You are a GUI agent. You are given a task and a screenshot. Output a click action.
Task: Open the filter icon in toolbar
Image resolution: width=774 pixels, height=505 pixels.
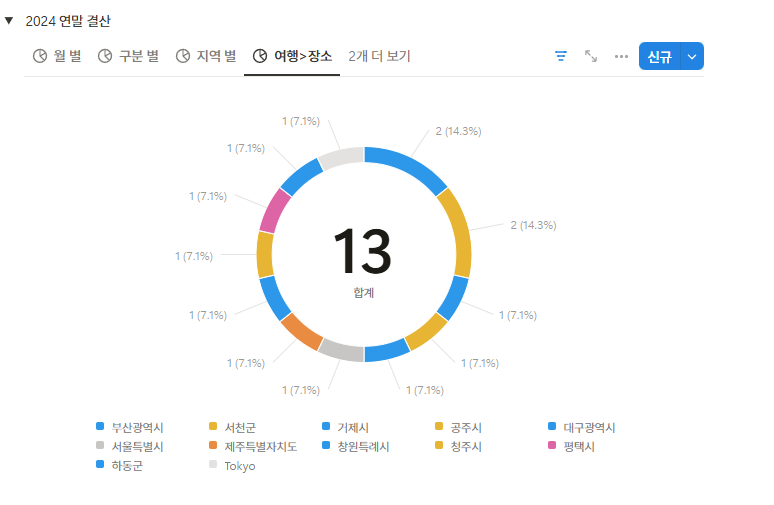pos(561,56)
